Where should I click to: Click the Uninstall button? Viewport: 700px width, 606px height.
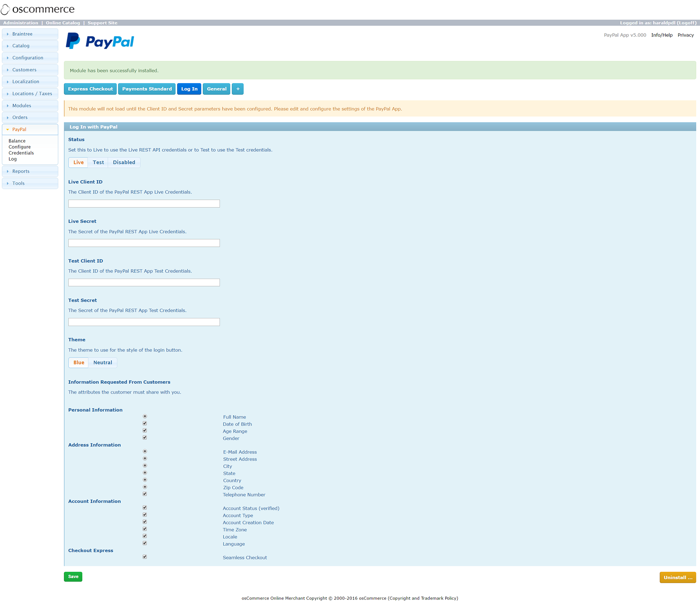677,578
